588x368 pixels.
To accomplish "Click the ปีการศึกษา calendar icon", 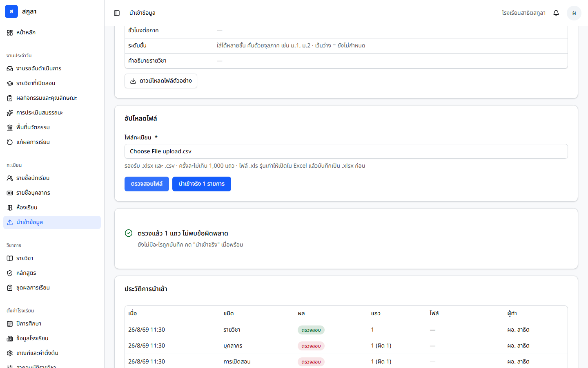I will point(10,324).
